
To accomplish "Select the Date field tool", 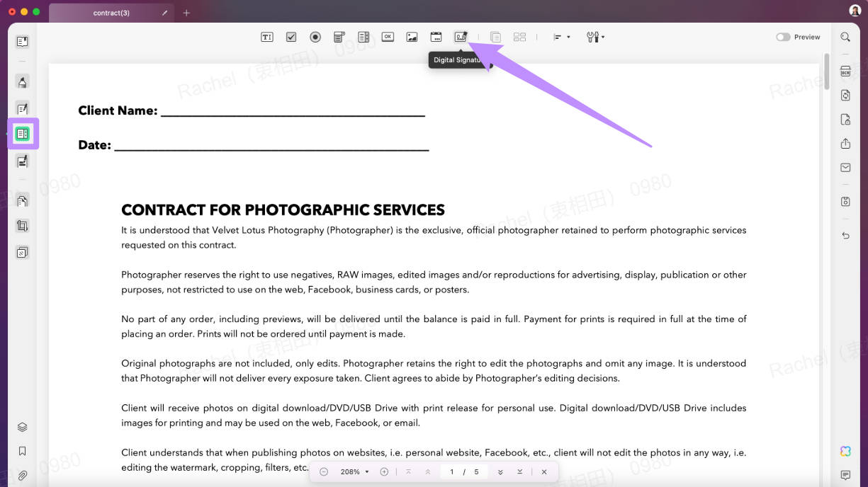I will [436, 36].
